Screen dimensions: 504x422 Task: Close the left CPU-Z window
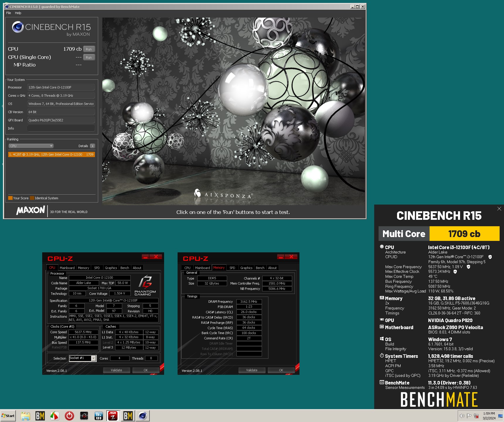click(156, 257)
